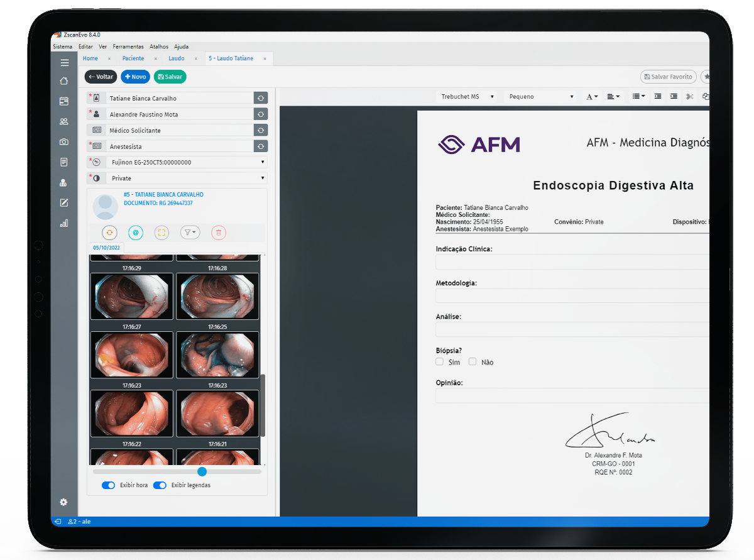Viewport: 754px width, 560px height.
Task: Click the scissors cut icon in editor toolbar
Action: (x=689, y=97)
